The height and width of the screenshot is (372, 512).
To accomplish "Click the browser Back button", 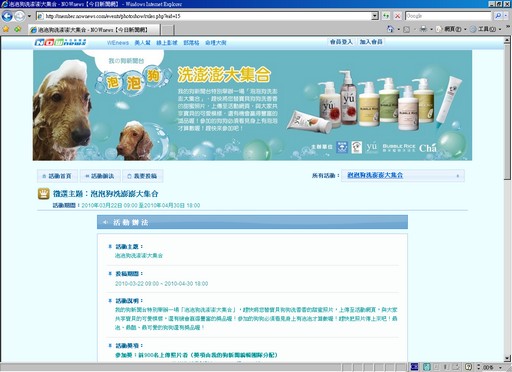I will point(7,16).
